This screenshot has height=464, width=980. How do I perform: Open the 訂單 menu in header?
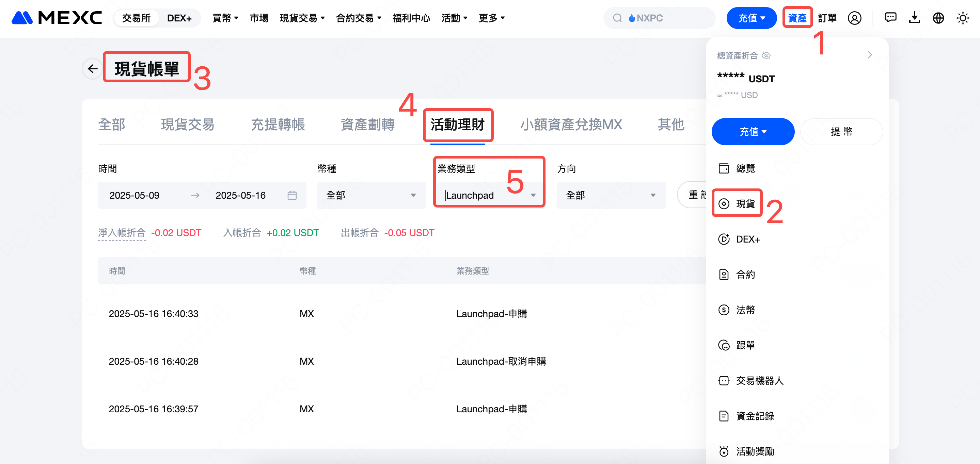pyautogui.click(x=827, y=18)
